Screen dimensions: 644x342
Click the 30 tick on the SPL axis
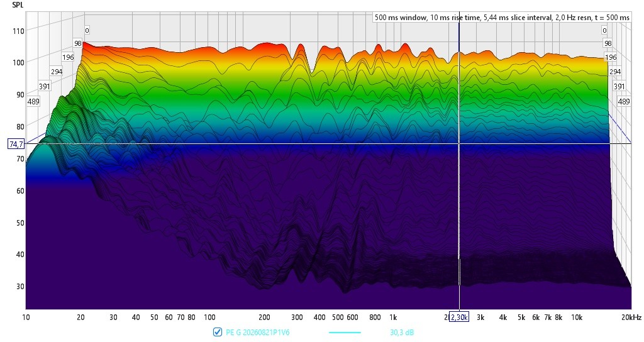point(20,286)
